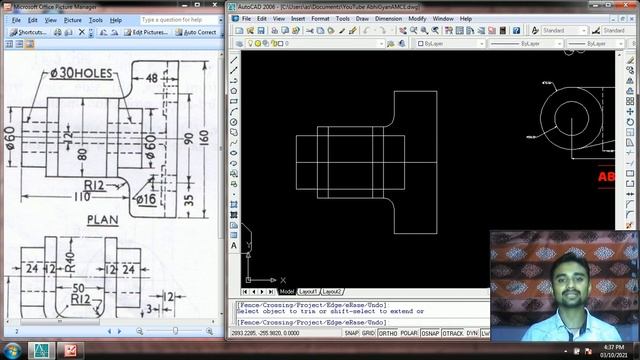Open the Modify menu in AutoCAD
Image resolution: width=640 pixels, height=360 pixels.
(x=417, y=19)
